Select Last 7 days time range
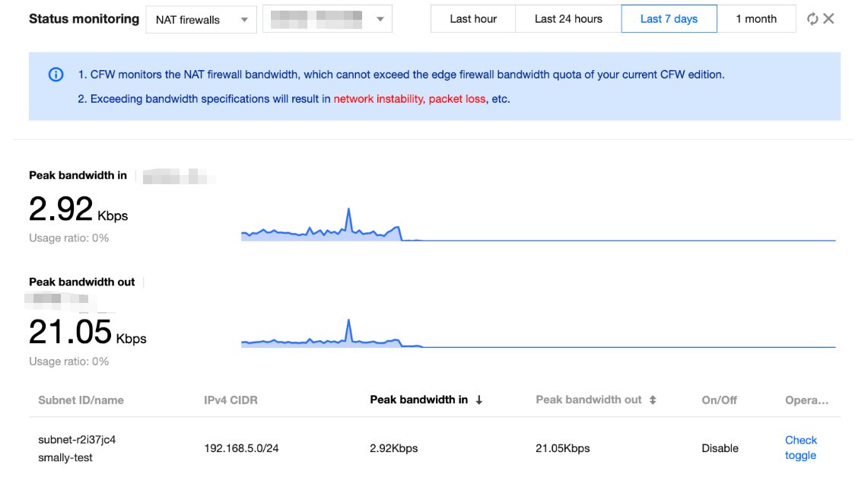868x478 pixels. point(669,19)
